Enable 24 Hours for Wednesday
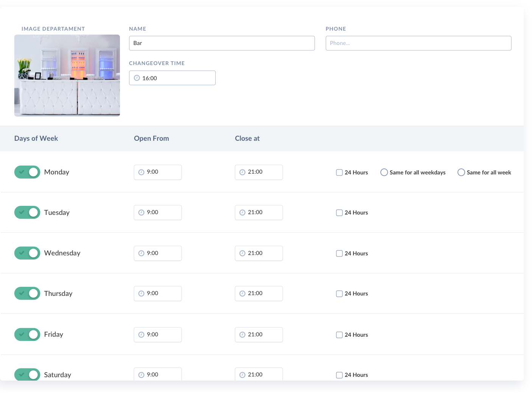The width and height of the screenshot is (532, 395). click(x=339, y=253)
